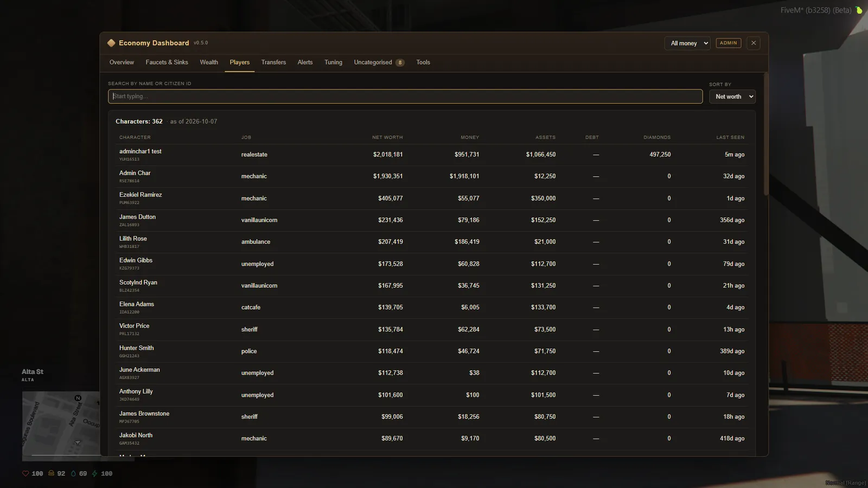Click the Edwin Gibbs character name
Screen dimensions: 868x488
point(136,260)
